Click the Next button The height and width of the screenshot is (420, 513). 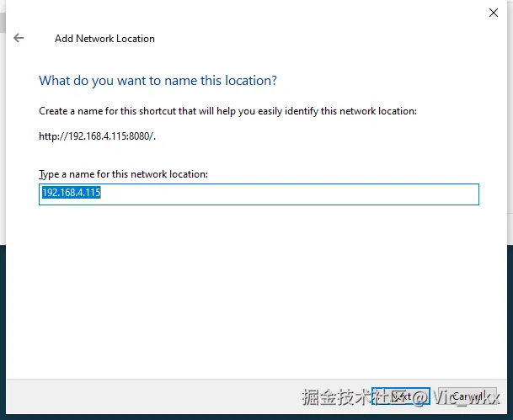coord(401,396)
